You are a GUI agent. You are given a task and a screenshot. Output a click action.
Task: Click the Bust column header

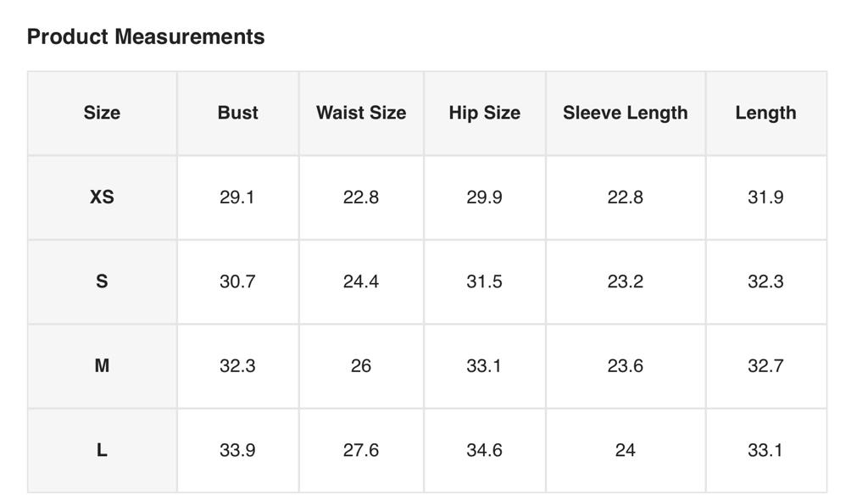pos(237,113)
